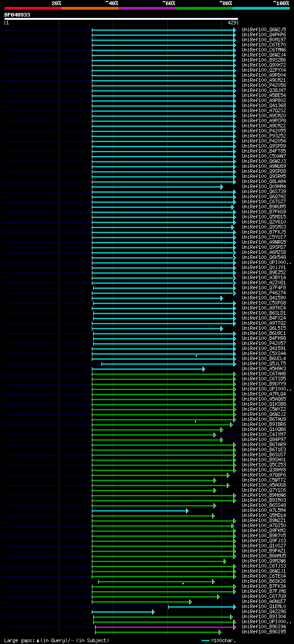Click label UniRef100_A5BE54

click(264, 95)
